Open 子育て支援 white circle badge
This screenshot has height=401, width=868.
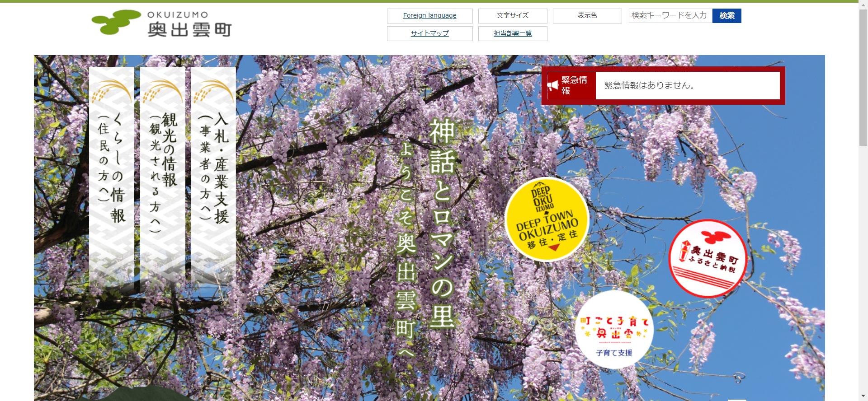coord(614,330)
